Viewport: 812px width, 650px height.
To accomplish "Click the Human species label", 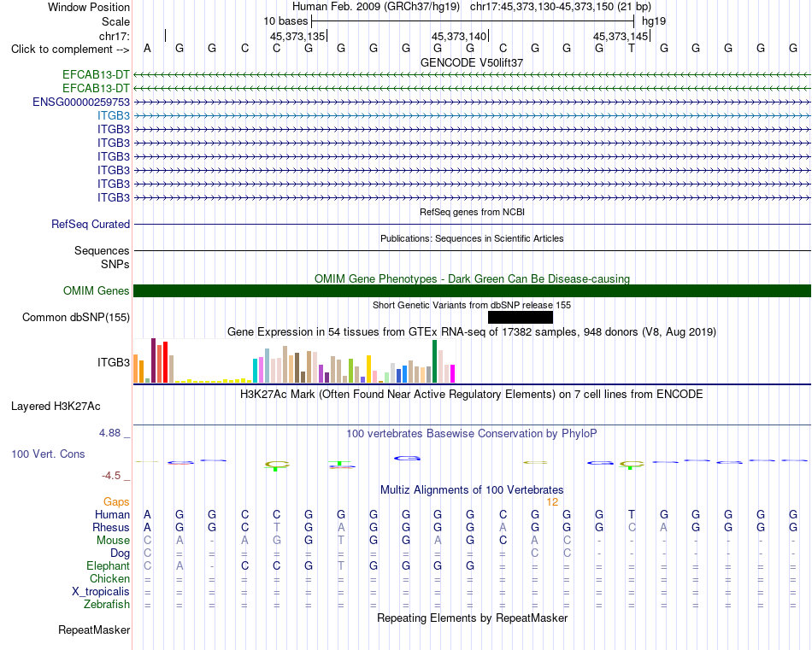I will [x=112, y=514].
